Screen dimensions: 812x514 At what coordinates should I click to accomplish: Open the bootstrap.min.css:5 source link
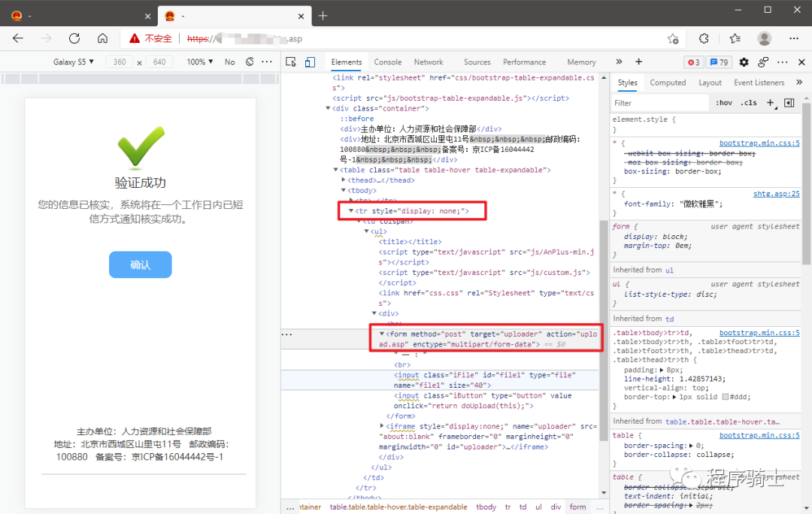(759, 143)
